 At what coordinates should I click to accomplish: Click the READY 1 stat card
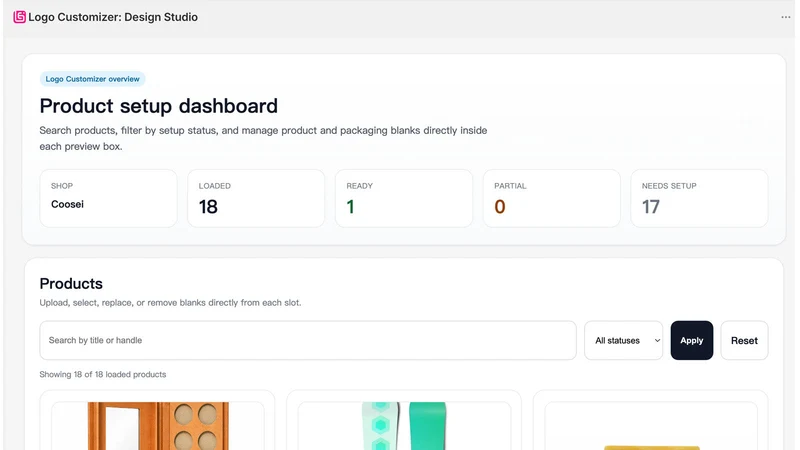click(x=404, y=198)
